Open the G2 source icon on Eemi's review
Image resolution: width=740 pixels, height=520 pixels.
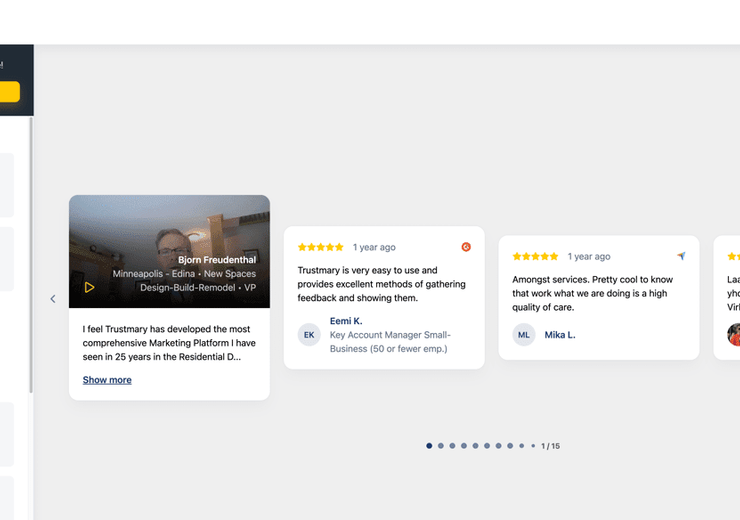466,247
